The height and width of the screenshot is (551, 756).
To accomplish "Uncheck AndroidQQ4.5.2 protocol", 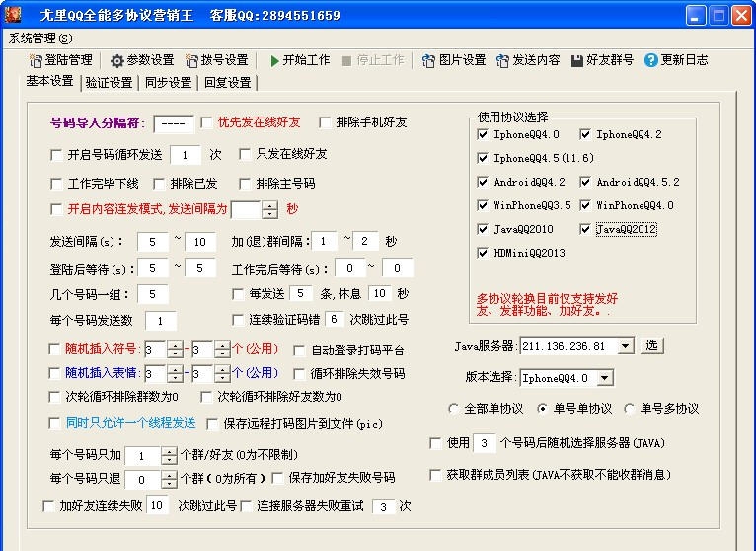I will pyautogui.click(x=585, y=182).
